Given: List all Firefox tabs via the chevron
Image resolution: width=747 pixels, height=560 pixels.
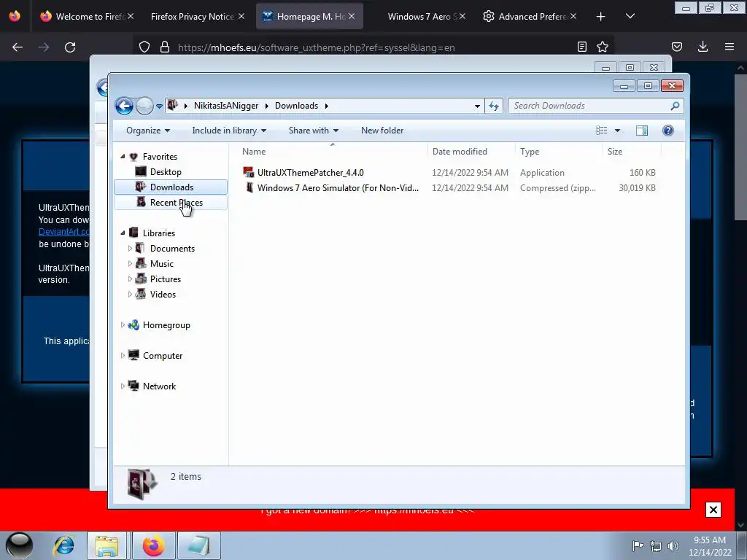Looking at the screenshot, I should [x=630, y=16].
